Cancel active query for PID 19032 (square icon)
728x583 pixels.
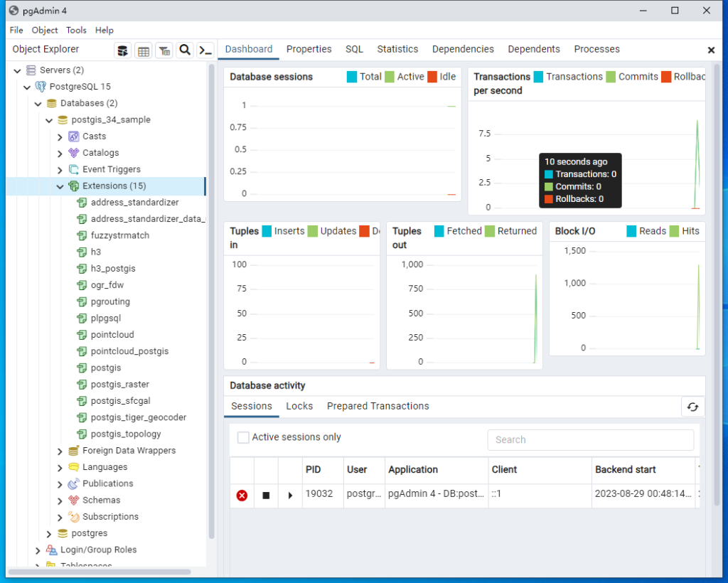coord(266,496)
